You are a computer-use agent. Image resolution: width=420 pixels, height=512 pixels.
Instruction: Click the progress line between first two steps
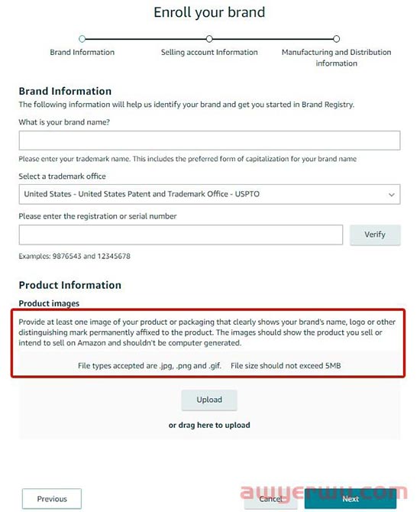146,39
